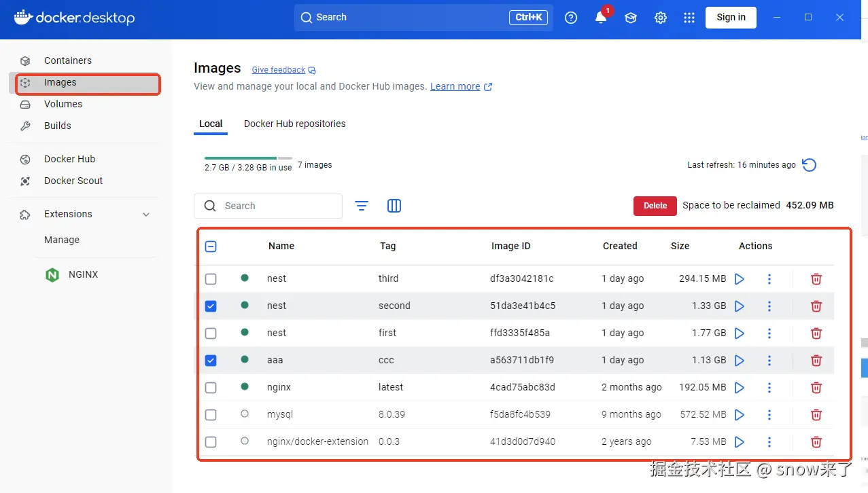Open the column manager icon
The height and width of the screenshot is (493, 868).
click(394, 206)
